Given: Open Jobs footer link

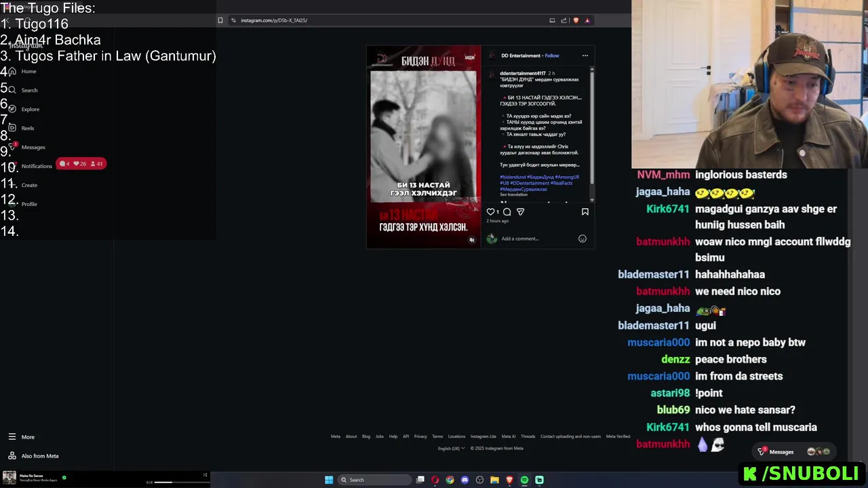Looking at the screenshot, I should click(x=380, y=436).
